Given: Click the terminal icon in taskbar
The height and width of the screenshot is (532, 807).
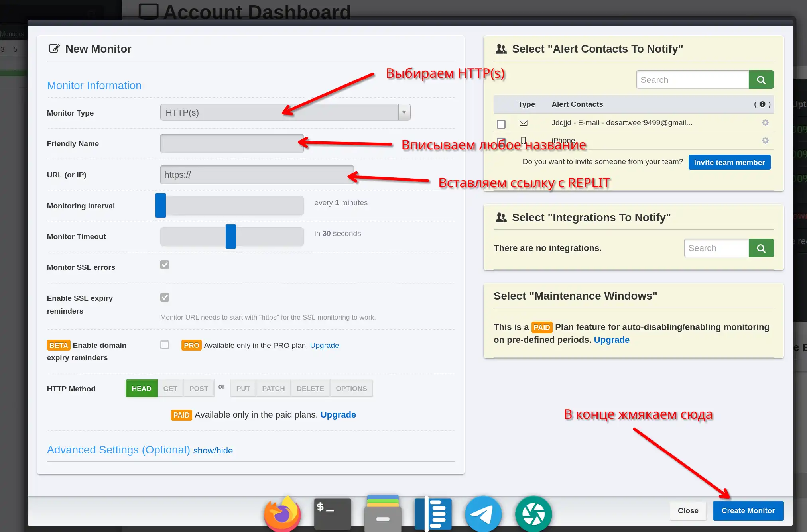Looking at the screenshot, I should [331, 516].
